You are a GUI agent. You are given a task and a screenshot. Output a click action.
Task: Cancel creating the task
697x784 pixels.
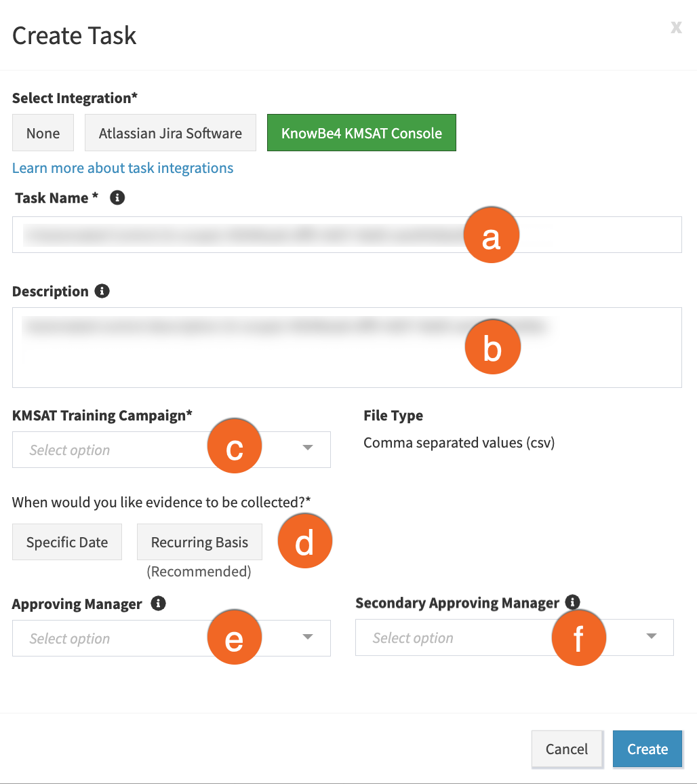567,749
